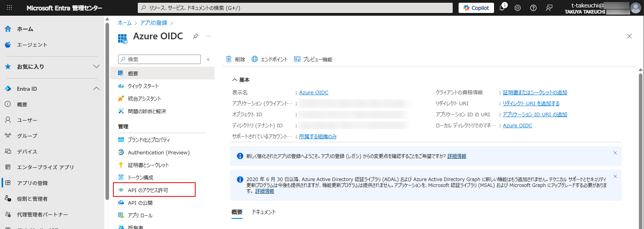This screenshot has height=229, width=644.
Task: Click the アプリの登録 breadcrumb link
Action: [x=154, y=23]
